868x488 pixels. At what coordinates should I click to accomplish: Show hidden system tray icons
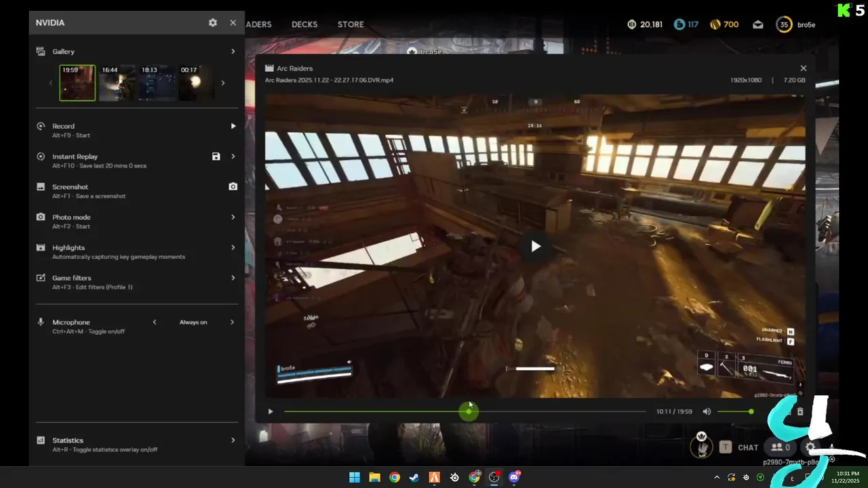(717, 477)
